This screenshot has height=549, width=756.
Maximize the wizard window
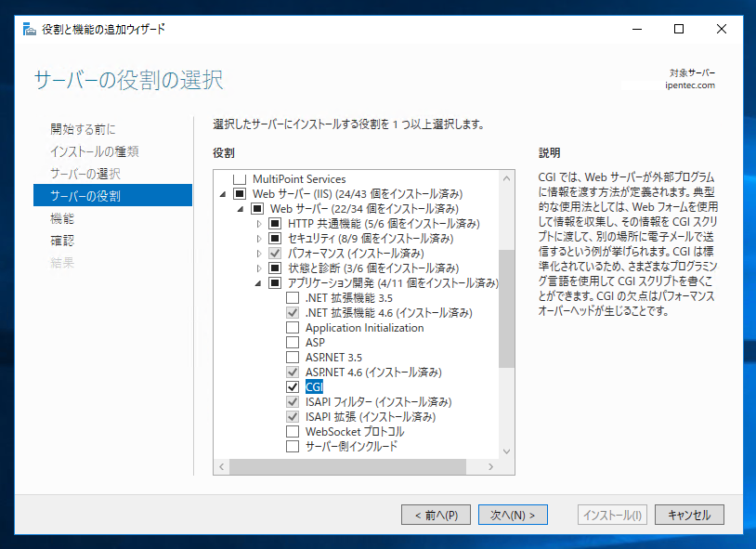click(678, 29)
